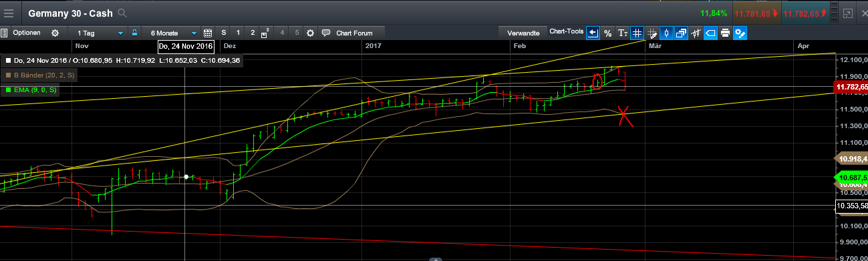Click the red 11.782,65 price axis tag
Viewport: 868px width, 261px height.
point(852,87)
